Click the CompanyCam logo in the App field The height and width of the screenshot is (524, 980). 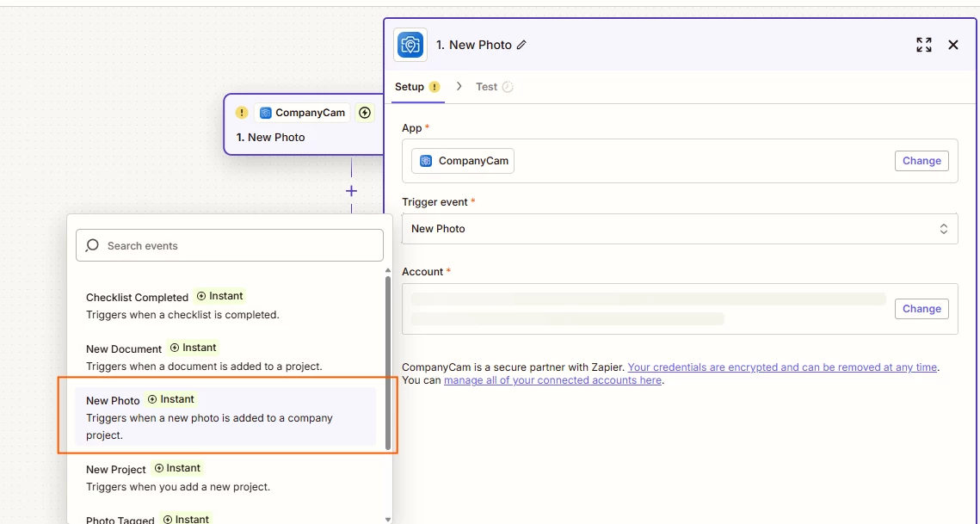click(x=426, y=161)
